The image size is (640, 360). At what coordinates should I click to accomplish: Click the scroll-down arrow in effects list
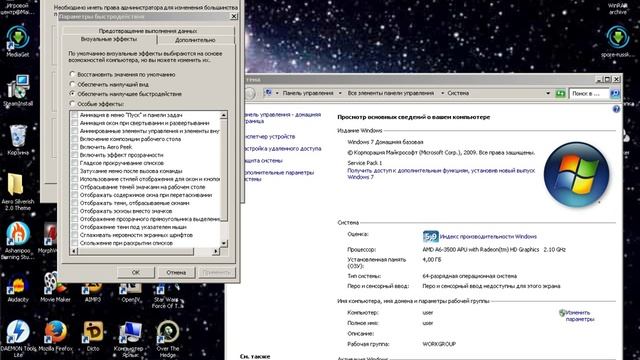point(224,243)
